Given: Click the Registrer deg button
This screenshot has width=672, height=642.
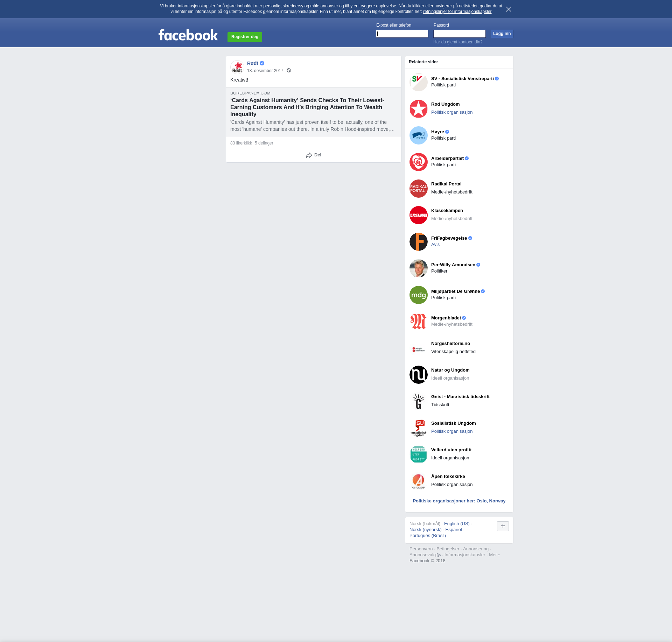Looking at the screenshot, I should coord(245,37).
